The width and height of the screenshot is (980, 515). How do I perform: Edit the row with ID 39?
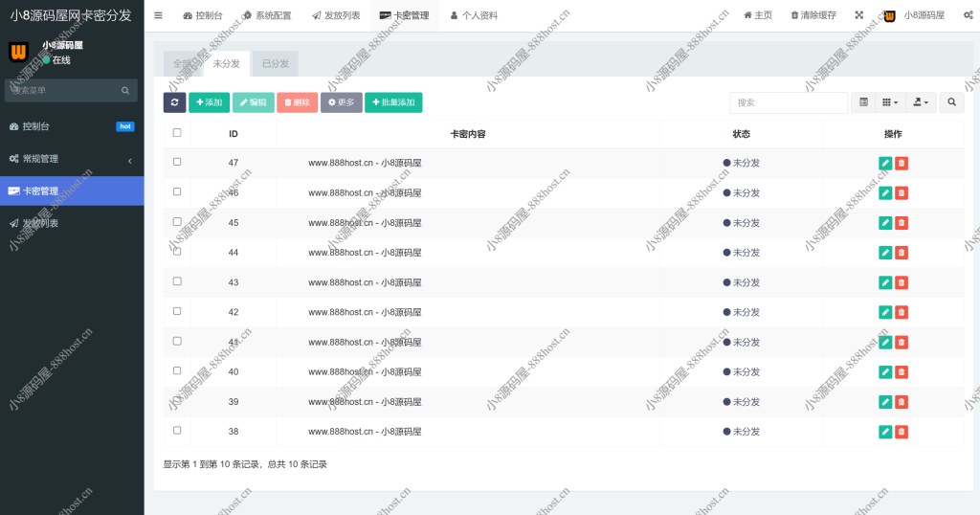(885, 402)
